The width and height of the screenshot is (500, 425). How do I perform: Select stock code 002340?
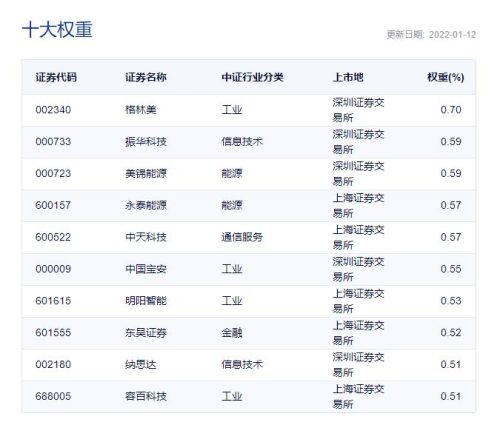tap(53, 110)
